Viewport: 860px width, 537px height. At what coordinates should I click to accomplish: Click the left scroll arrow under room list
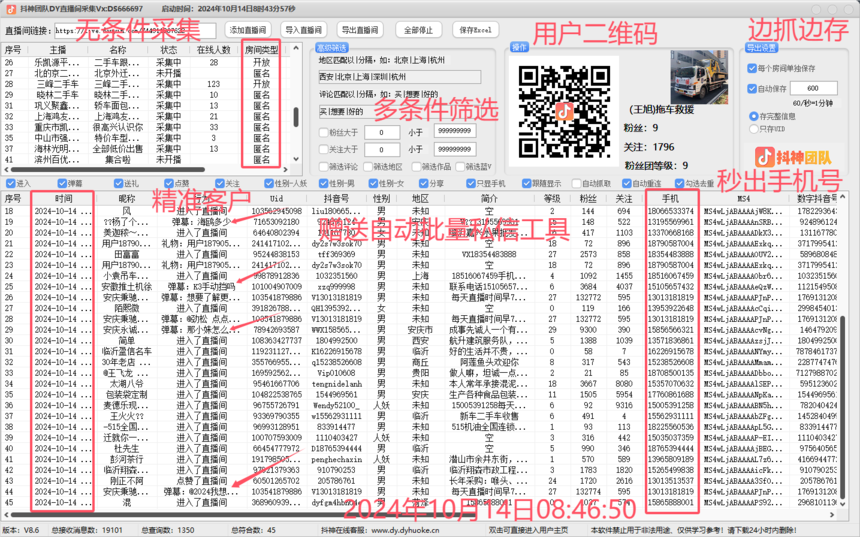6,170
